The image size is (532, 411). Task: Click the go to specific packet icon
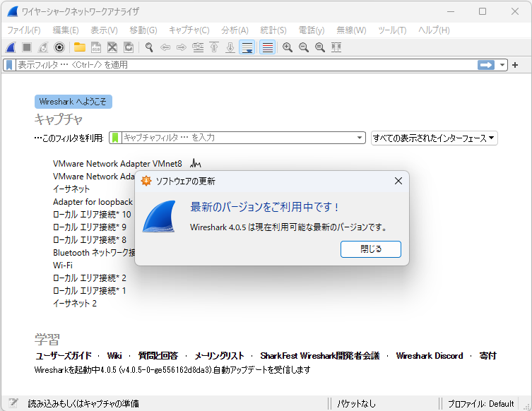[x=198, y=47]
